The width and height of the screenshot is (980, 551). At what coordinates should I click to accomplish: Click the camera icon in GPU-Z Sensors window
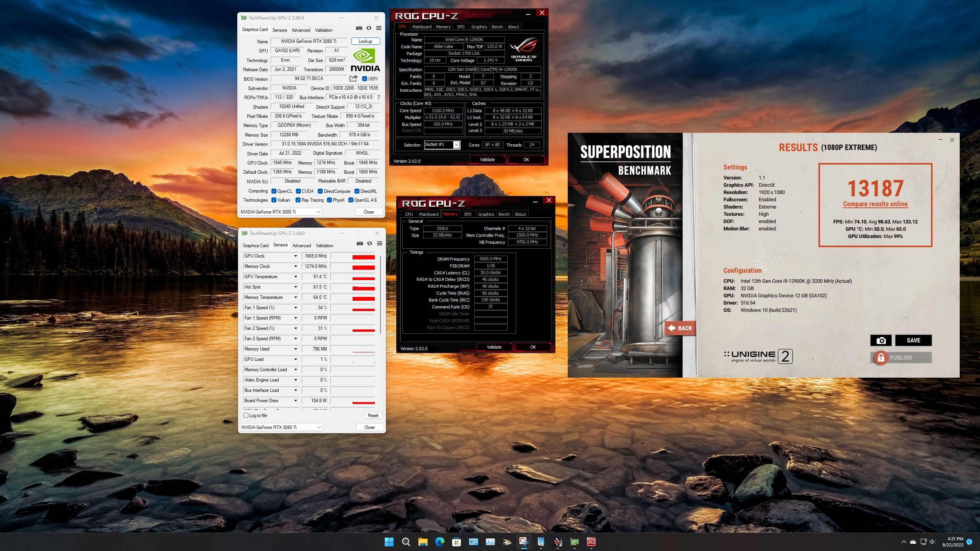tap(359, 243)
